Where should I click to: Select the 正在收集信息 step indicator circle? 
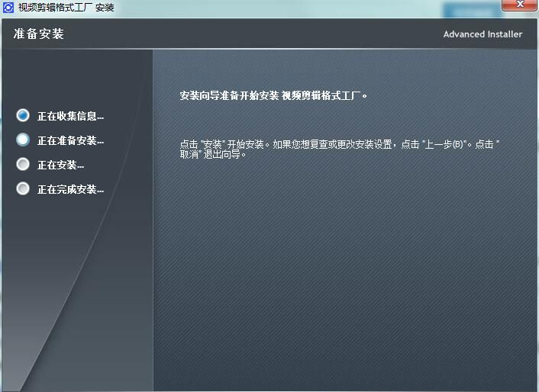(23, 115)
